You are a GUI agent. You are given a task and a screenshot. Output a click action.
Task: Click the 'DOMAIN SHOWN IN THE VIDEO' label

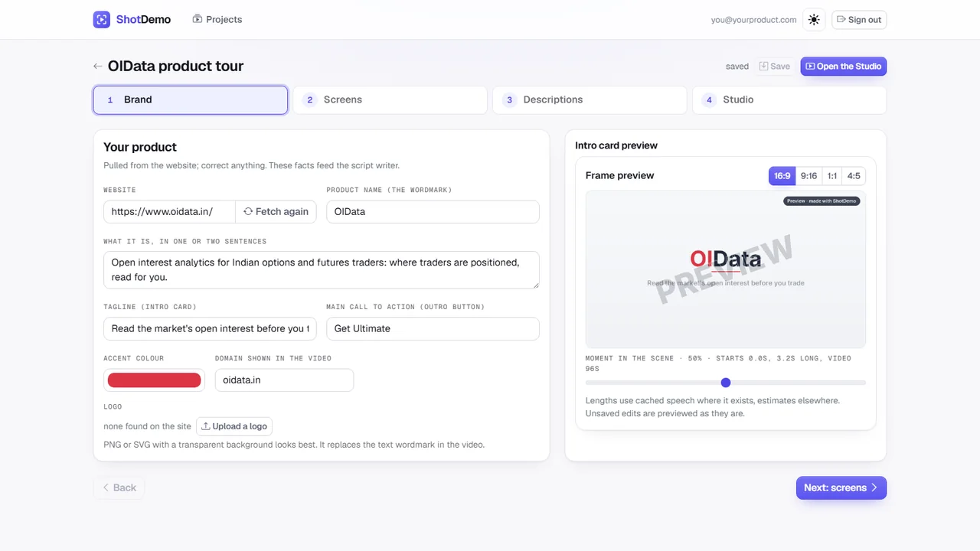click(x=273, y=358)
